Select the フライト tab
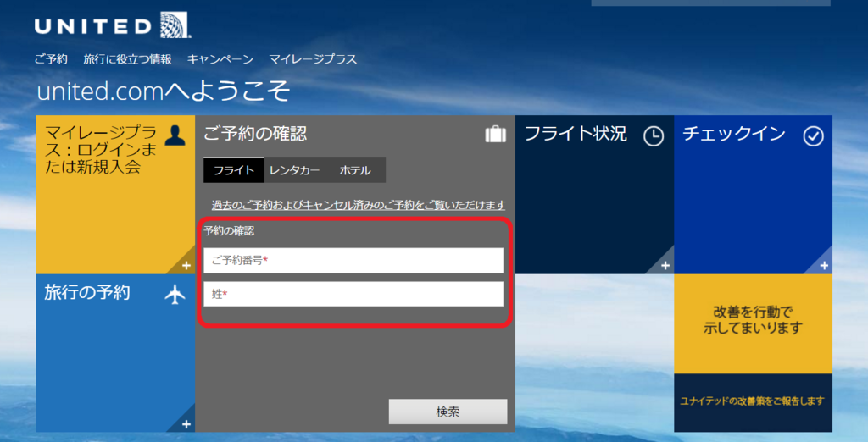The height and width of the screenshot is (442, 868). click(x=234, y=170)
